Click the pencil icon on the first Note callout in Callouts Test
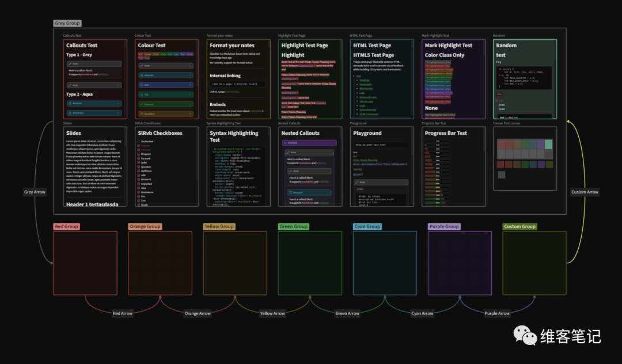This screenshot has width=622, height=364. click(x=70, y=64)
